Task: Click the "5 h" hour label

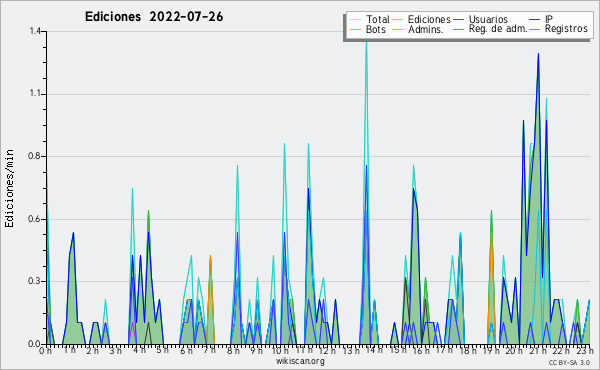Action: click(x=162, y=350)
